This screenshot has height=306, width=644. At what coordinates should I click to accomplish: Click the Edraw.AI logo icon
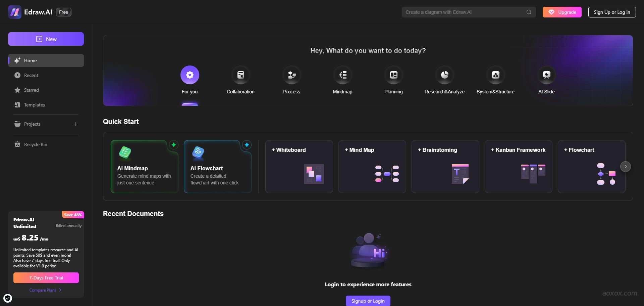(x=15, y=12)
